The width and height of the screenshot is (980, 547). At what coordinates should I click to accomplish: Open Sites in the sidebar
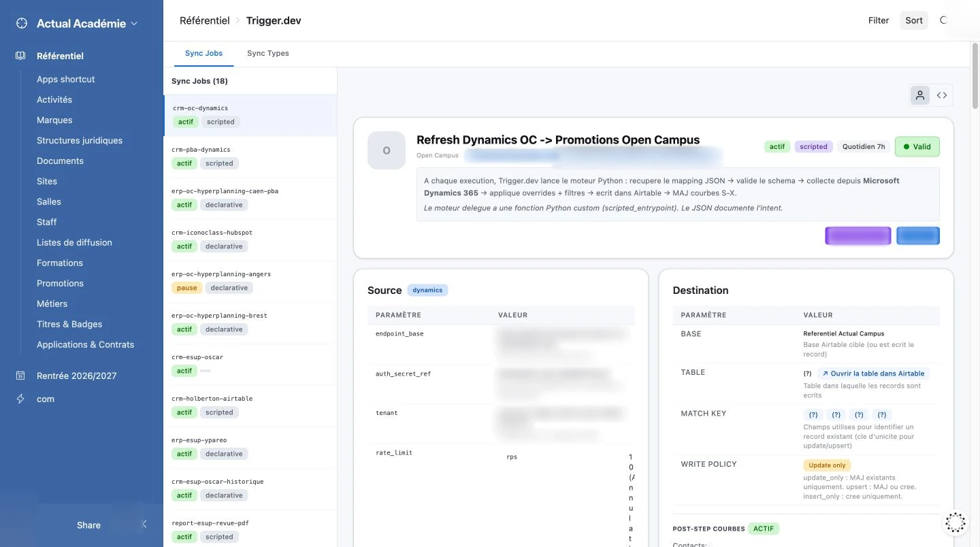coord(47,181)
